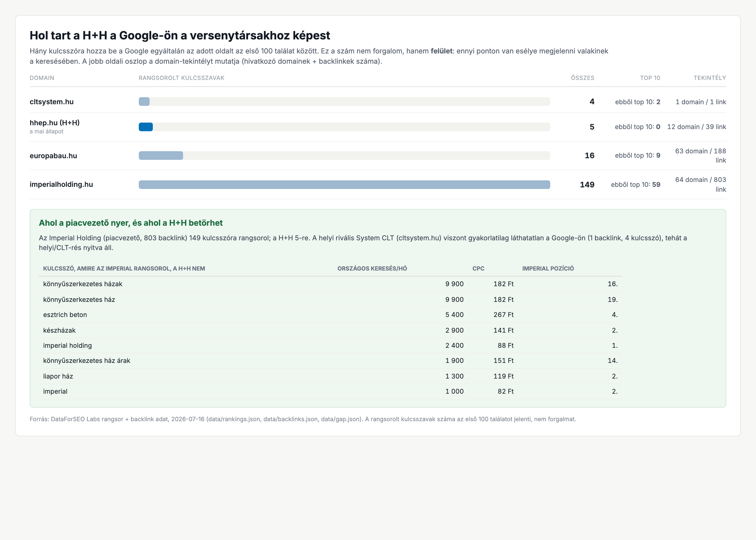
Task: Click search volume 1 000
Action: (454, 391)
